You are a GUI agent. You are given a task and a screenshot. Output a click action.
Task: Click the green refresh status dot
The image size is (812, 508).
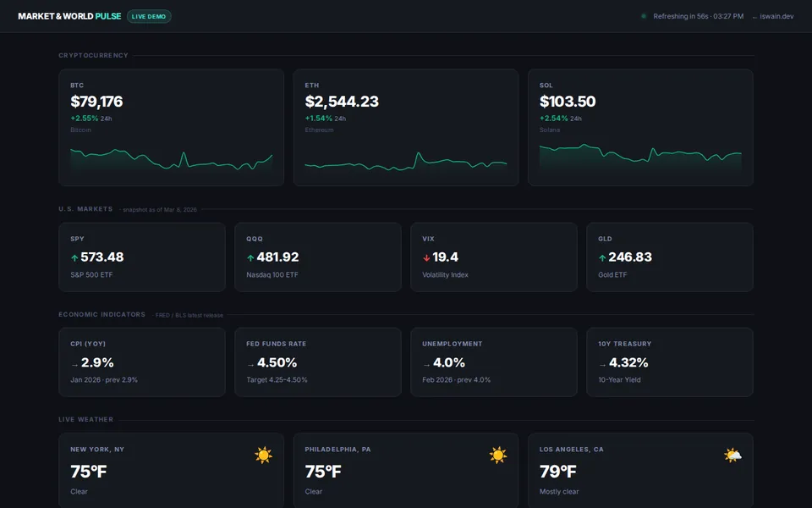(644, 16)
